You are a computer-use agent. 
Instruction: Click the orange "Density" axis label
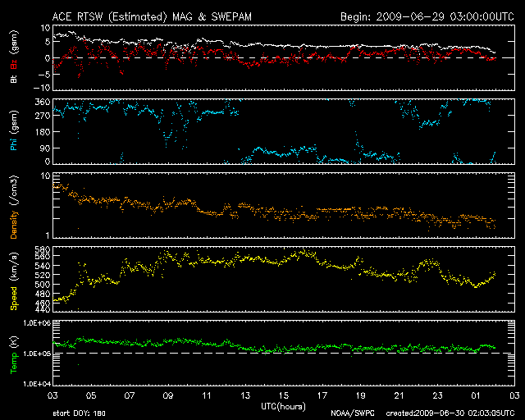coord(14,225)
